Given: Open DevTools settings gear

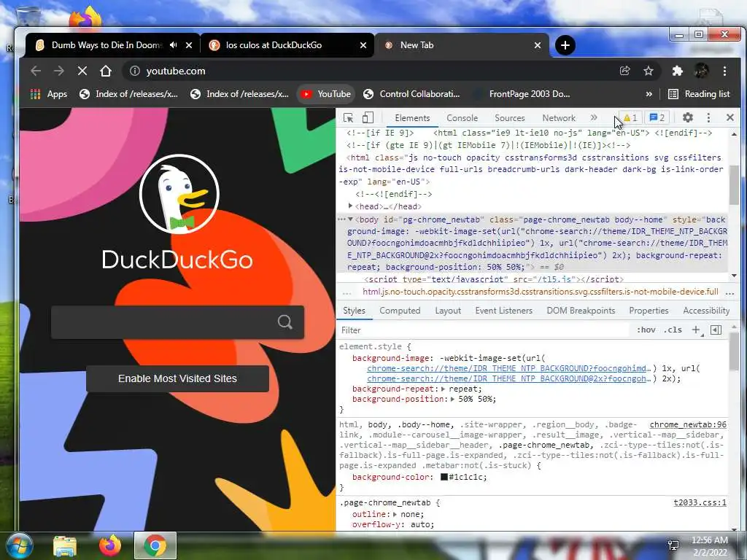Looking at the screenshot, I should pos(687,117).
